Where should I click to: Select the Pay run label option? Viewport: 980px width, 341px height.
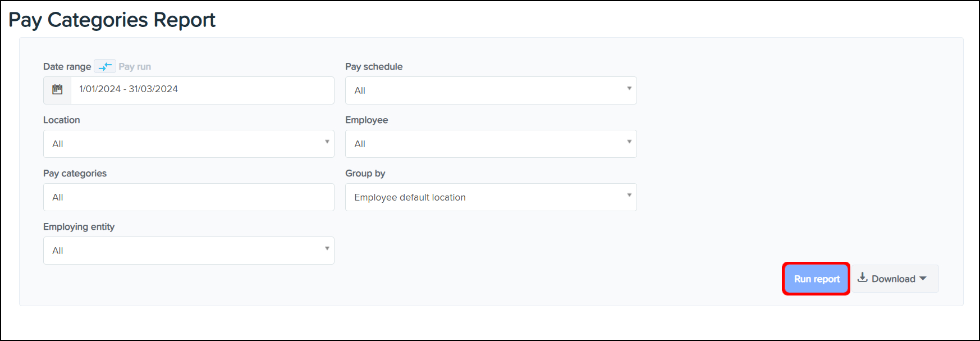(x=135, y=66)
